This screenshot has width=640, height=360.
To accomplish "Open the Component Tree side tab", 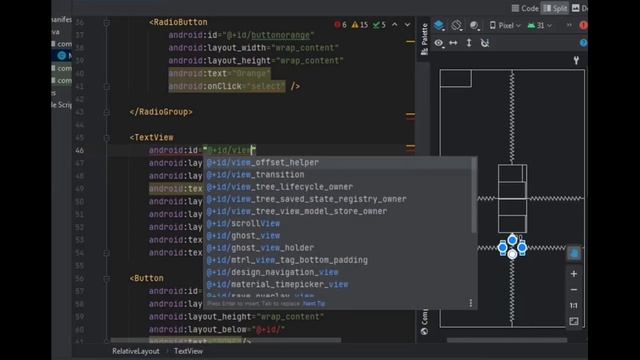I will coord(424,322).
